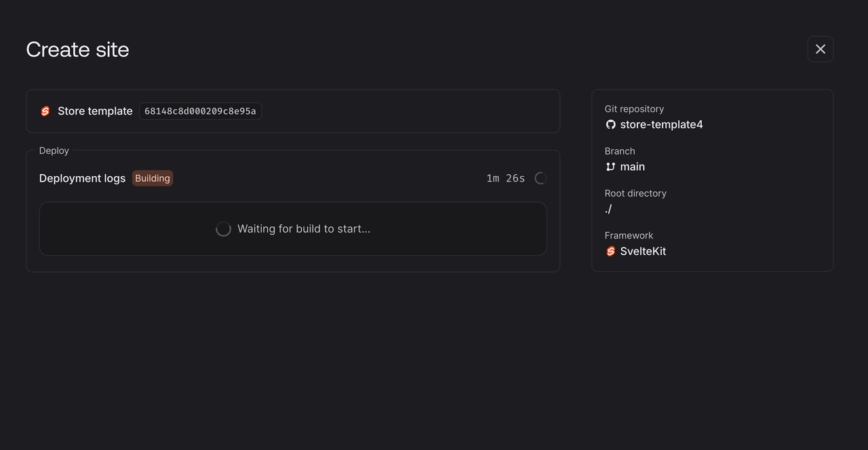
Task: Select the Deployment logs heading
Action: pyautogui.click(x=82, y=178)
